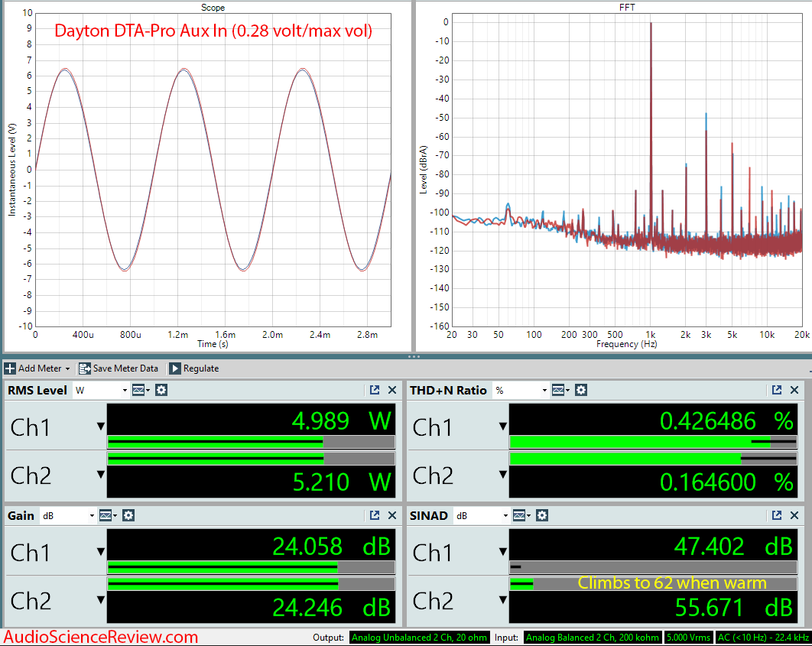
Task: Start the Regulate function
Action: tap(195, 368)
